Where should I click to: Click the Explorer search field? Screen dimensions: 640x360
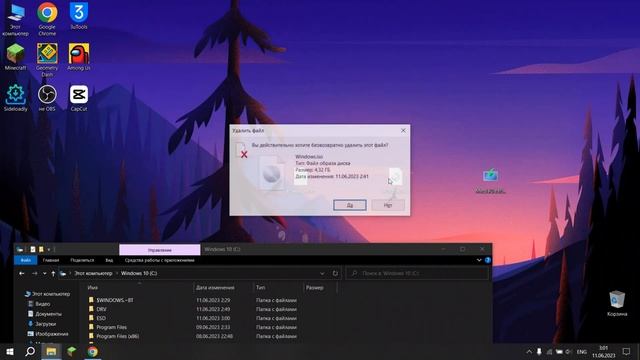click(x=417, y=273)
